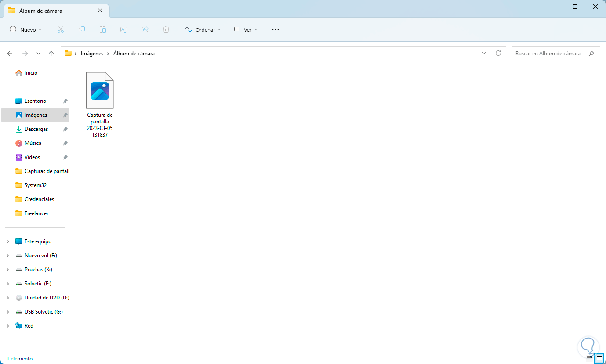606x364 pixels.
Task: Click the Paste clipboard icon
Action: (103, 29)
